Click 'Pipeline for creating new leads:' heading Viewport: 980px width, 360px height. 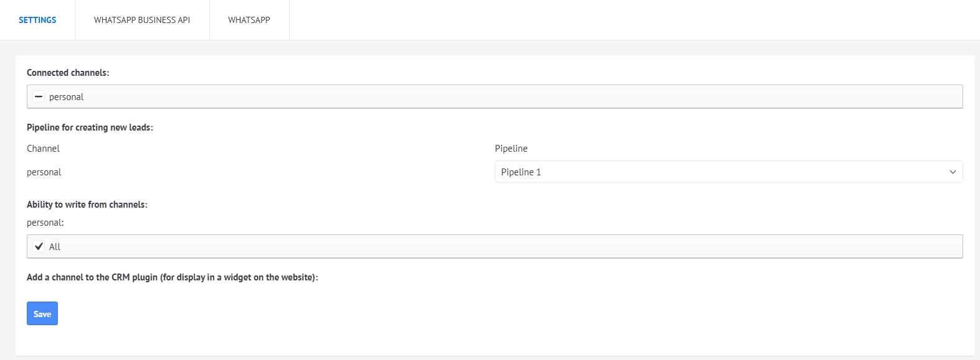90,127
